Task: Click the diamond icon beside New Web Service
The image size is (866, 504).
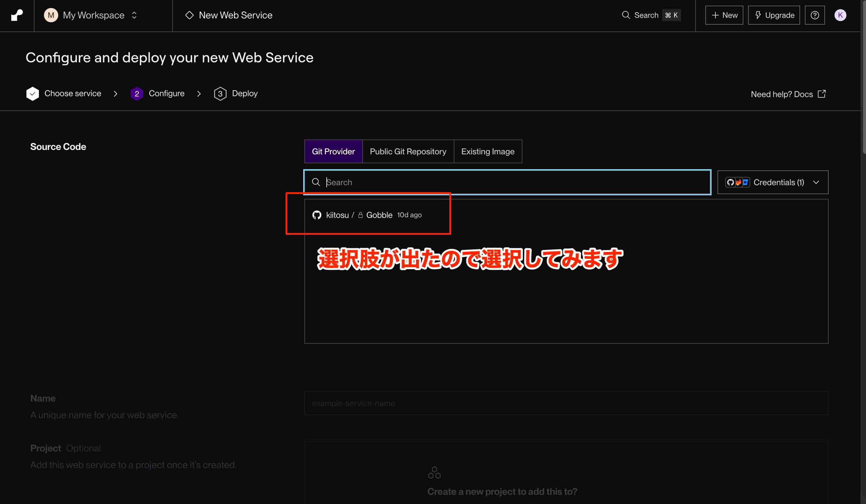Action: (189, 15)
